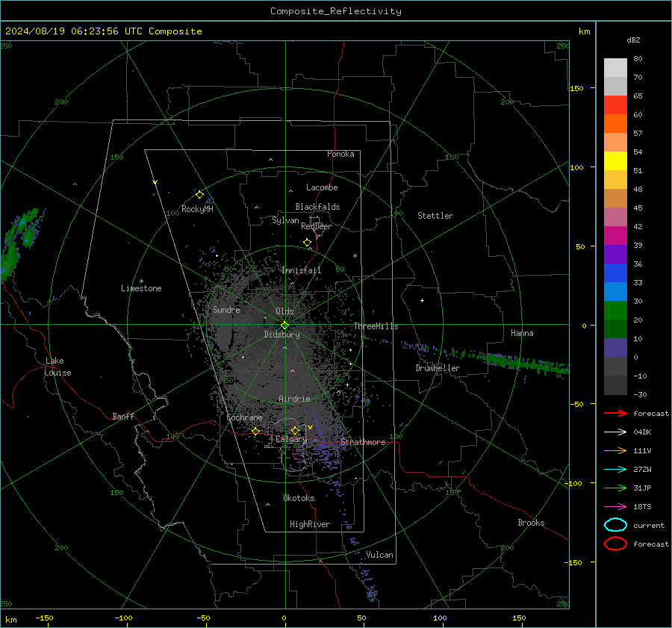Image resolution: width=672 pixels, height=628 pixels.
Task: Click the white 04DK arrow legend
Action: coord(615,432)
